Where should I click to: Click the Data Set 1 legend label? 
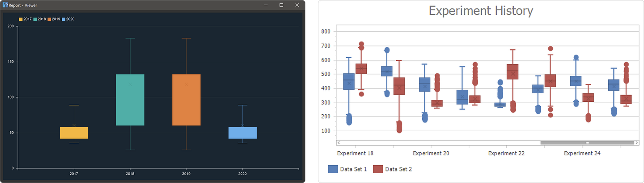[353, 169]
